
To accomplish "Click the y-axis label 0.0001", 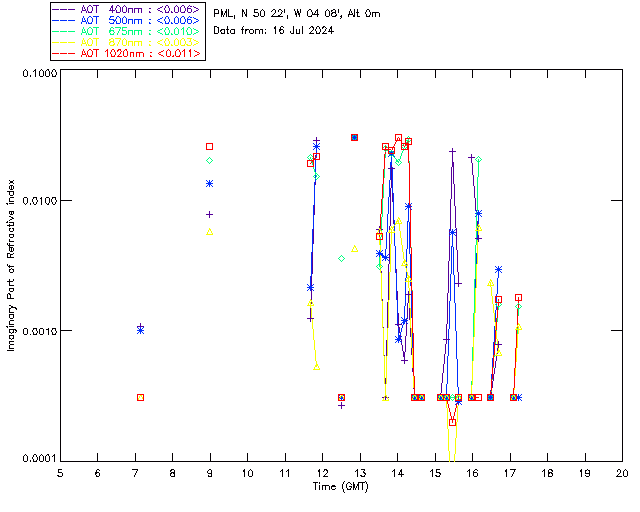I will pos(39,459).
